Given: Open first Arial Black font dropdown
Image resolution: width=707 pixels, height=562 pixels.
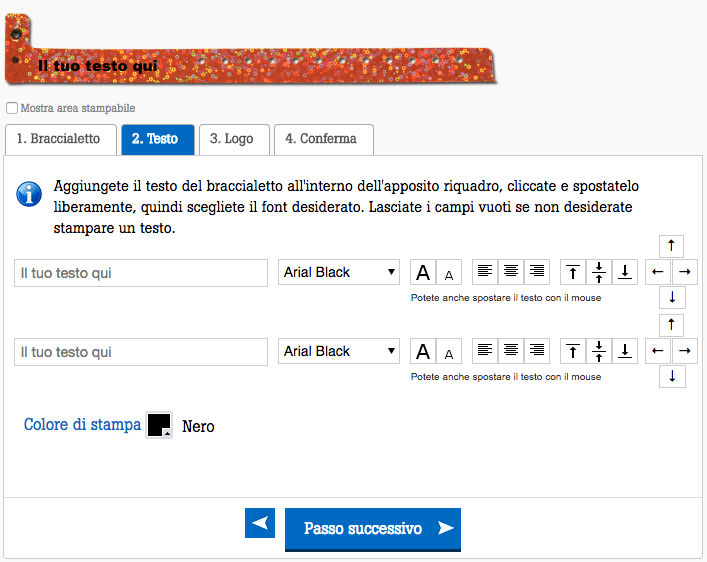Looking at the screenshot, I should pyautogui.click(x=339, y=272).
